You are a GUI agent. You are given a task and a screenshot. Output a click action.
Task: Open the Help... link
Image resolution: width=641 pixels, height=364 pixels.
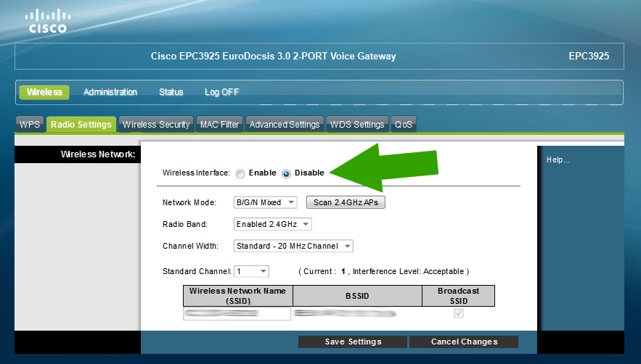coord(558,160)
